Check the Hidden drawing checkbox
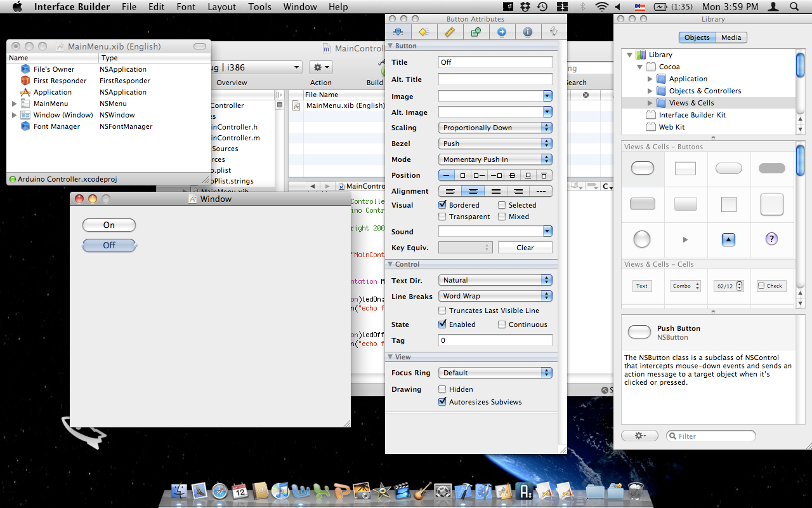812x508 pixels. point(443,389)
